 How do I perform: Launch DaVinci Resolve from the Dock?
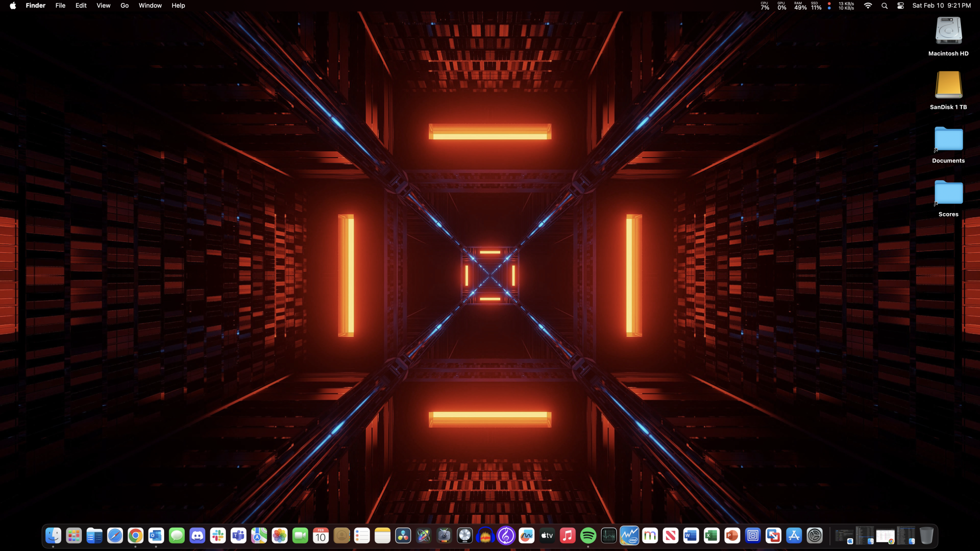(x=403, y=535)
